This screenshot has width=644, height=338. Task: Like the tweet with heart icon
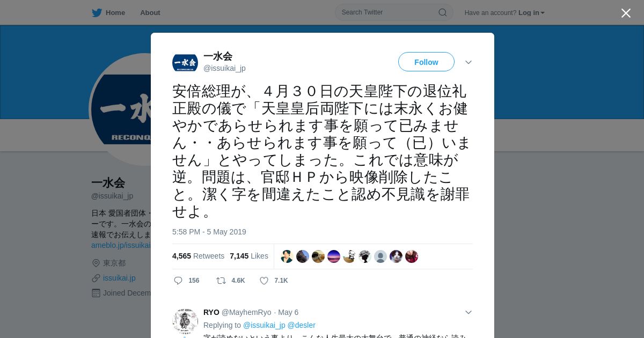tap(264, 281)
